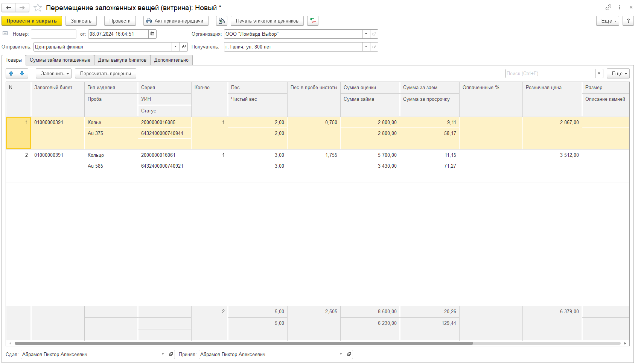
Task: Click the date field 08.07.2024
Action: [118, 34]
